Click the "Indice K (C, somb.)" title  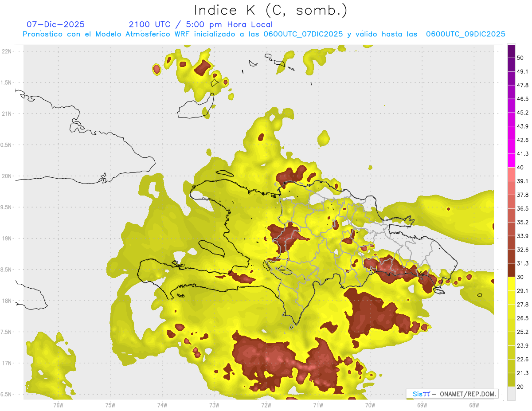click(271, 11)
